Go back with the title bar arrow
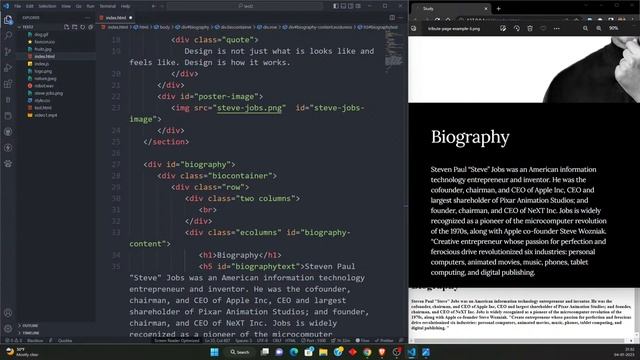Image resolution: width=640 pixels, height=360 pixels. point(153,6)
